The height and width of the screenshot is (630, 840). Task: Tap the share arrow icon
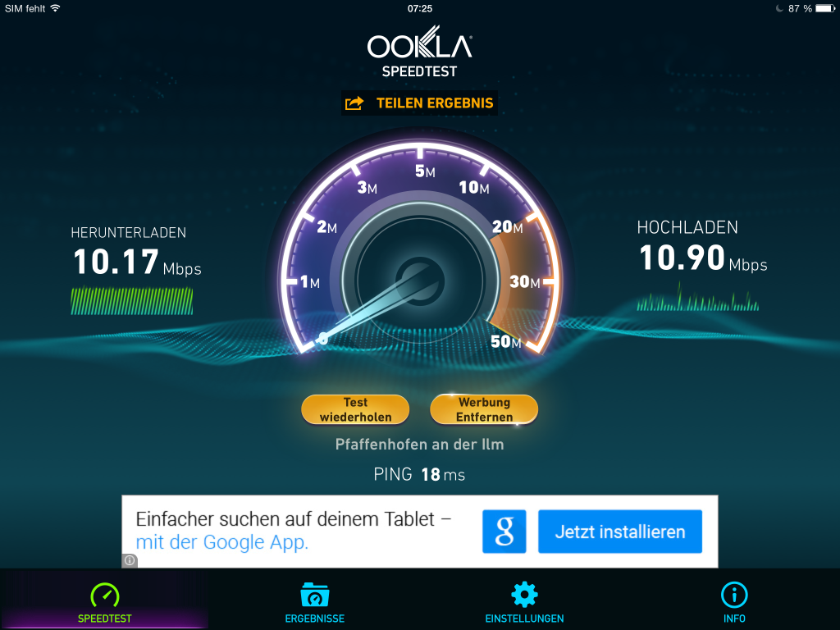tap(354, 103)
